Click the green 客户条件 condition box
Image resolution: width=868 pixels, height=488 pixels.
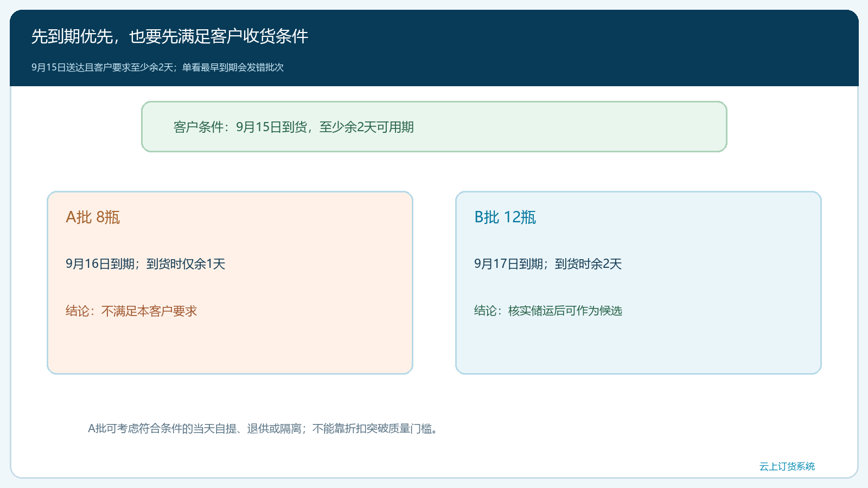434,127
